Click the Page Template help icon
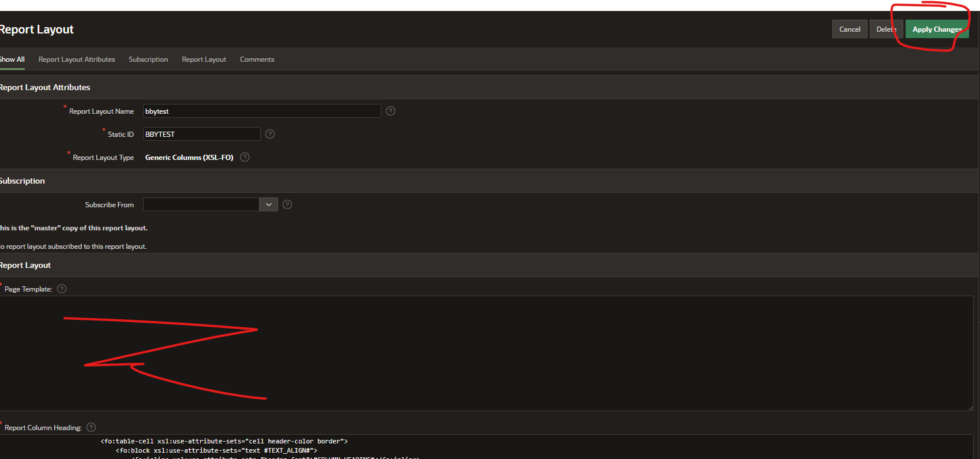 coord(62,289)
